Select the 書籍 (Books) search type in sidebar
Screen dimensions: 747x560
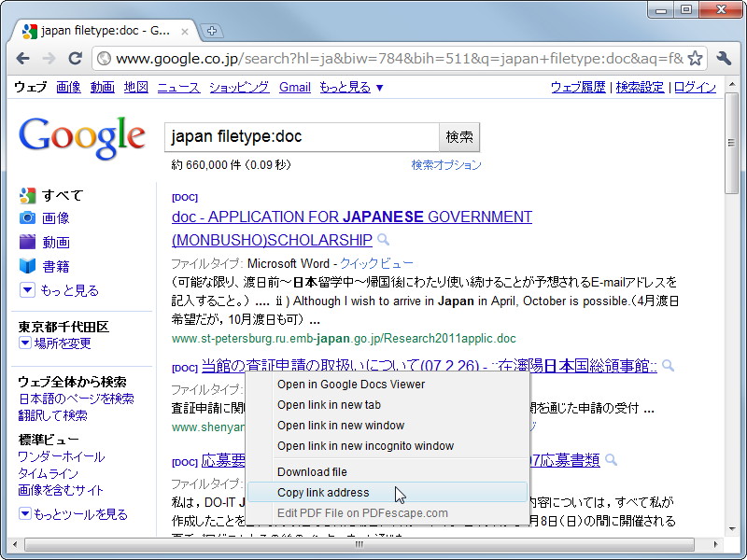(55, 265)
